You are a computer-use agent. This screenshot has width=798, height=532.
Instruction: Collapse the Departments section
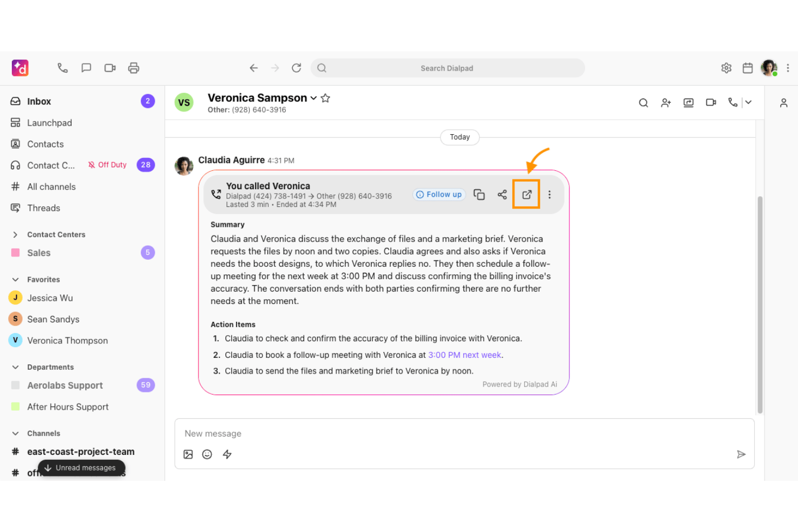coord(15,367)
